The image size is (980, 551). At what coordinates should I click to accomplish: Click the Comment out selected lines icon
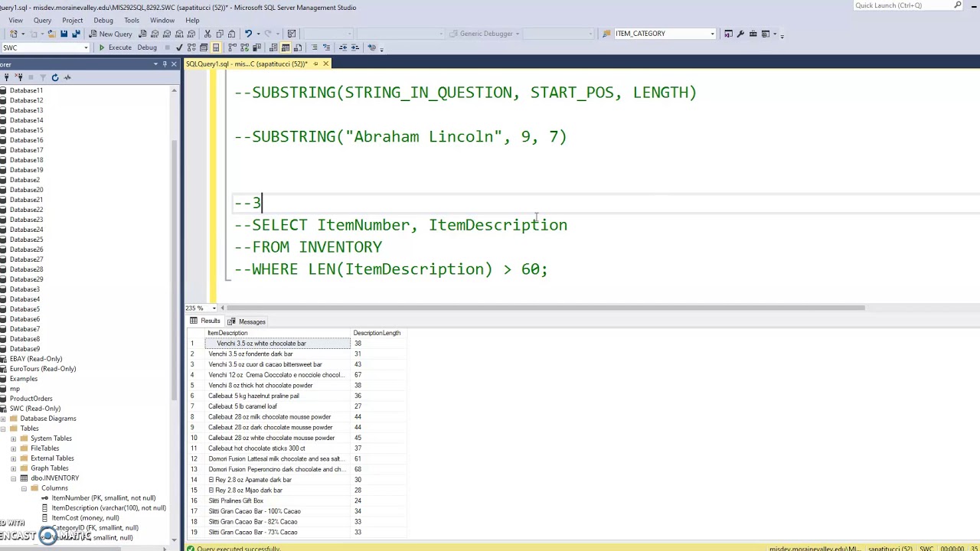(x=313, y=47)
